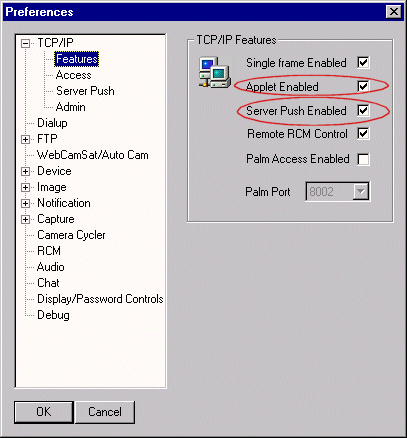This screenshot has height=438, width=407.
Task: Enable Palm Access checkbox
Action: (x=363, y=159)
